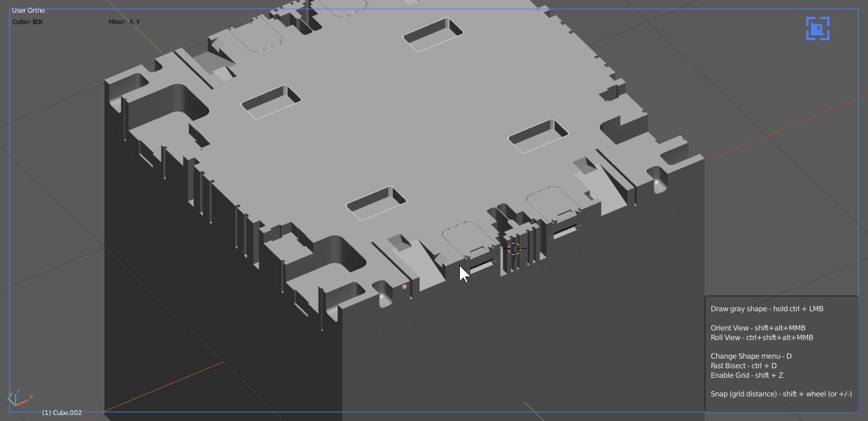
Task: Click the (1) Cube.002 object label
Action: click(62, 413)
